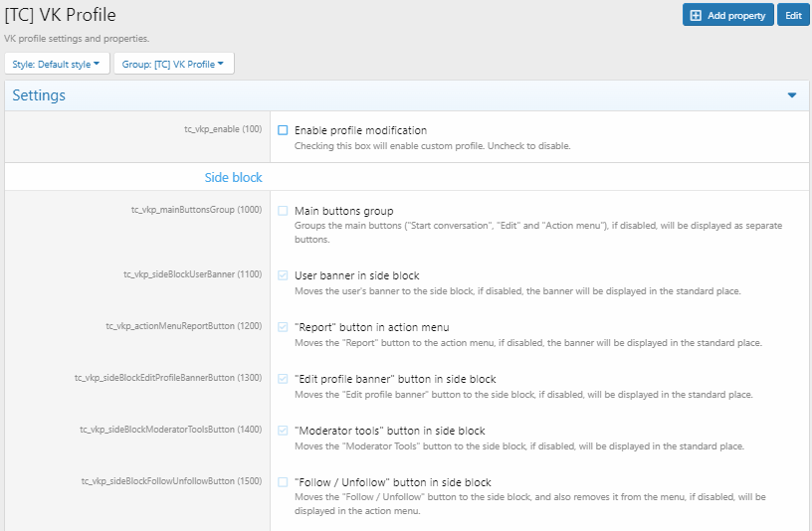Toggle Main buttons group checkbox
The width and height of the screenshot is (812, 531).
(x=283, y=211)
